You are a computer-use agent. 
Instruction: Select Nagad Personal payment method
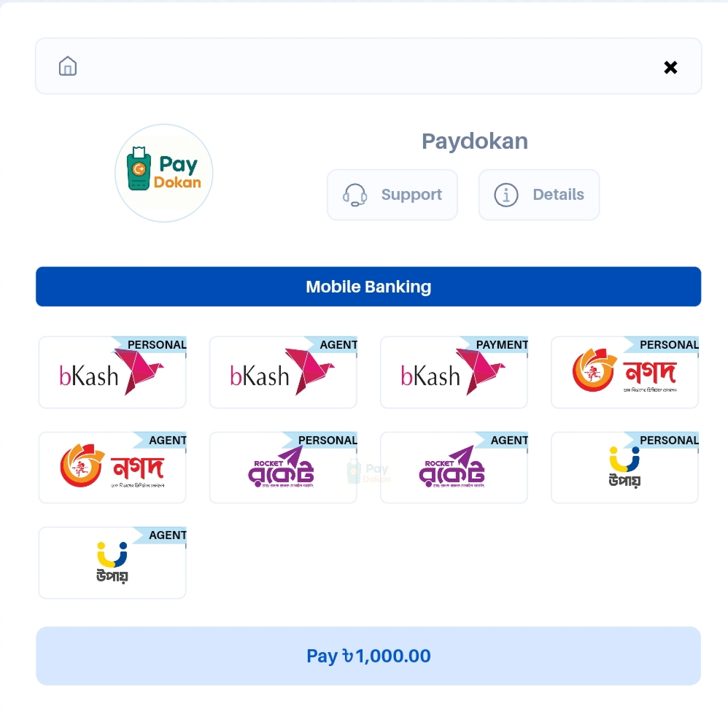[x=624, y=373]
